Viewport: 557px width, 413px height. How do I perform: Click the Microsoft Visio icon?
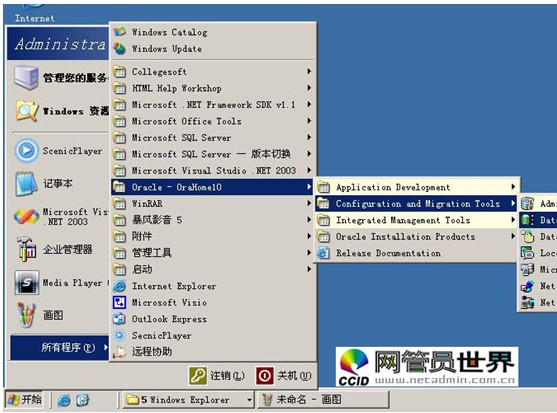coord(120,303)
